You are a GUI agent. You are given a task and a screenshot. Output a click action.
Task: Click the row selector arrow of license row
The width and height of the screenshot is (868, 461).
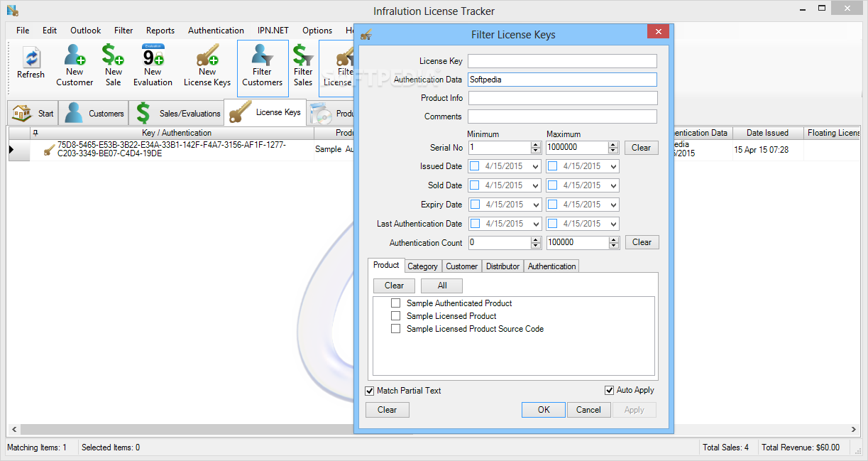[x=11, y=150]
